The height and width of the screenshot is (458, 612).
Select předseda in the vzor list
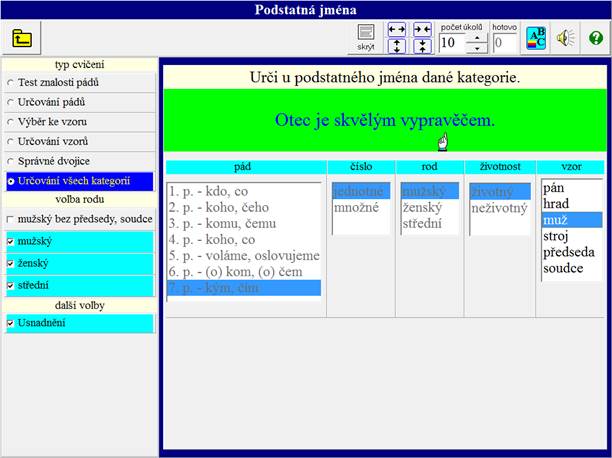567,252
